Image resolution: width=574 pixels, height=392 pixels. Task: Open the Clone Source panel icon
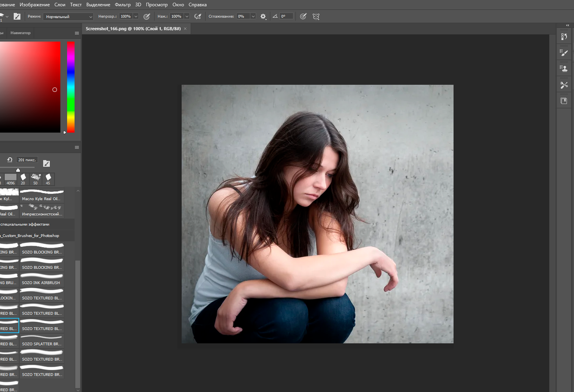[x=564, y=69]
